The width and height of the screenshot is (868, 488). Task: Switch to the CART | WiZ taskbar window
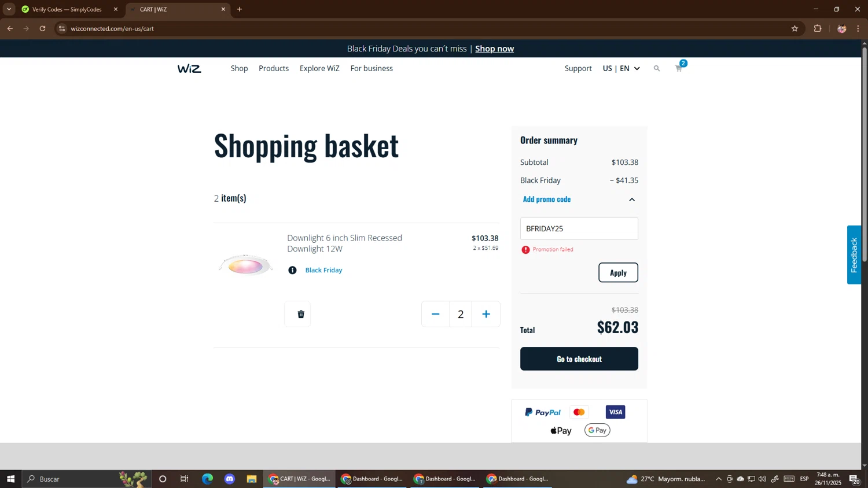click(x=300, y=479)
